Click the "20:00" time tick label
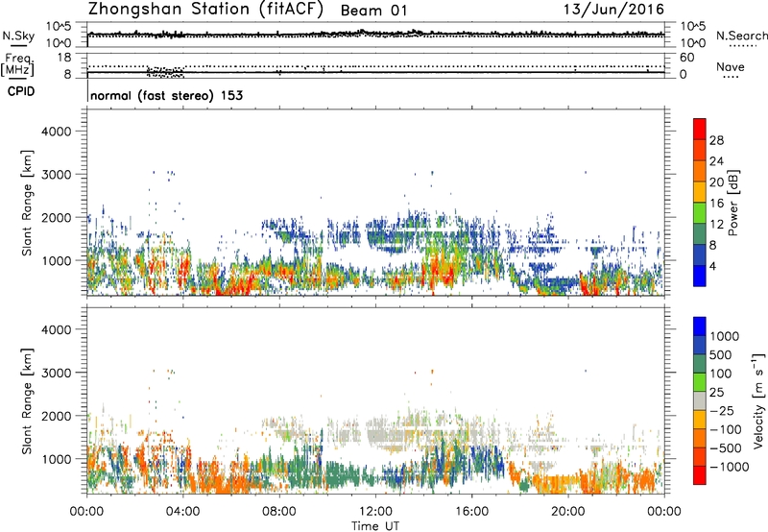 point(568,512)
